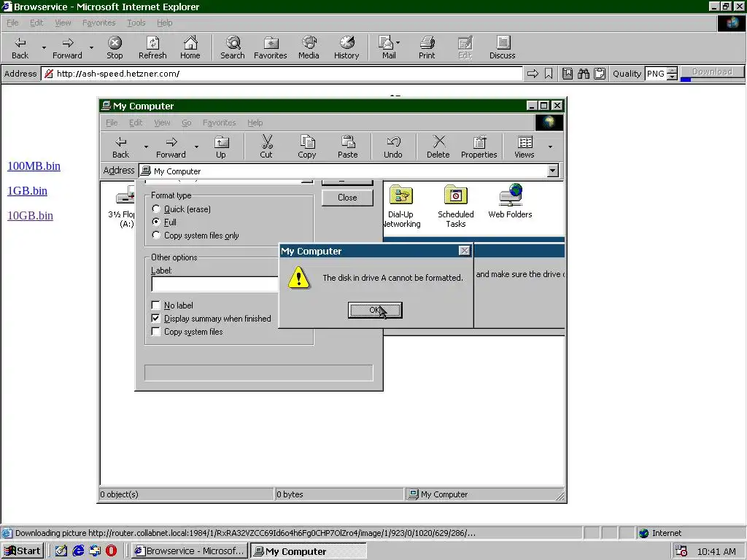Select the Scheduled Tasks icon
Screen dimensions: 747x560
tap(456, 206)
